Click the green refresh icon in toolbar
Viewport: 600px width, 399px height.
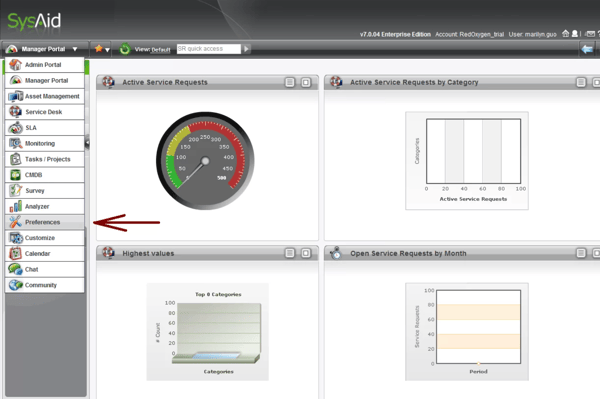125,49
